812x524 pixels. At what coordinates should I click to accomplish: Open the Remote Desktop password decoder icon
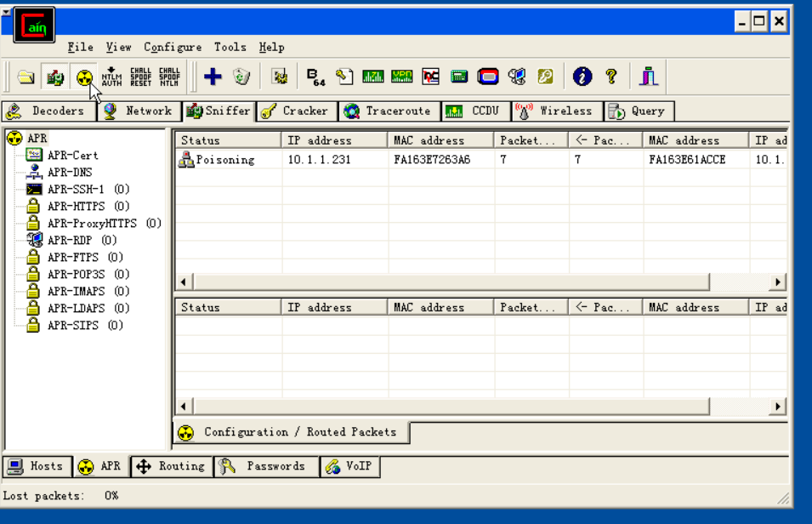point(517,77)
